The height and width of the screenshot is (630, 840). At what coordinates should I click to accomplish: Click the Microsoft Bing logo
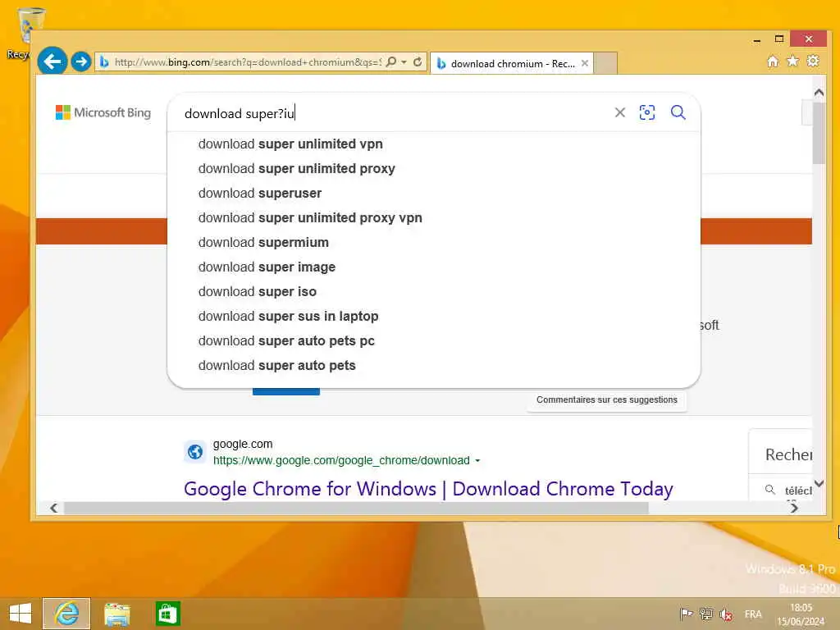point(103,112)
